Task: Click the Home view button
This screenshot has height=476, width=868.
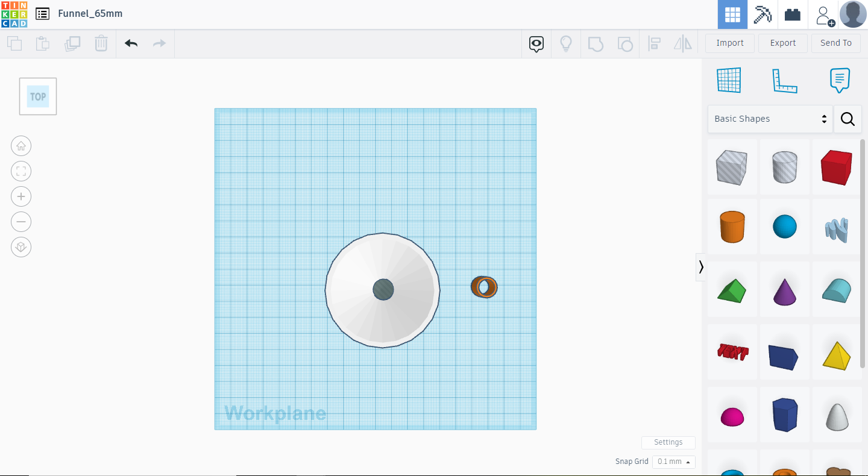Action: (21, 146)
